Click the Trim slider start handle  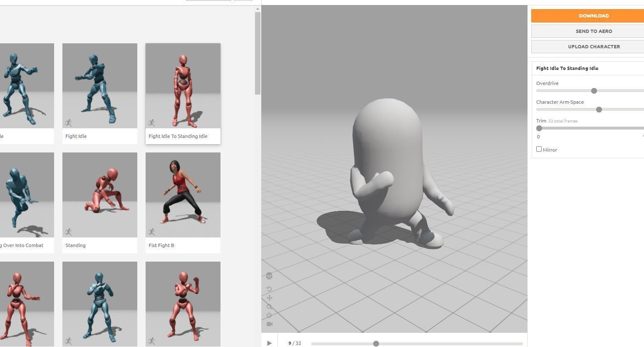(539, 128)
